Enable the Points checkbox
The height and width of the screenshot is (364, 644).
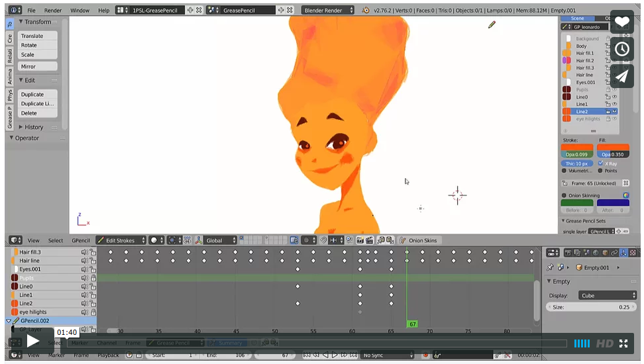pyautogui.click(x=600, y=171)
